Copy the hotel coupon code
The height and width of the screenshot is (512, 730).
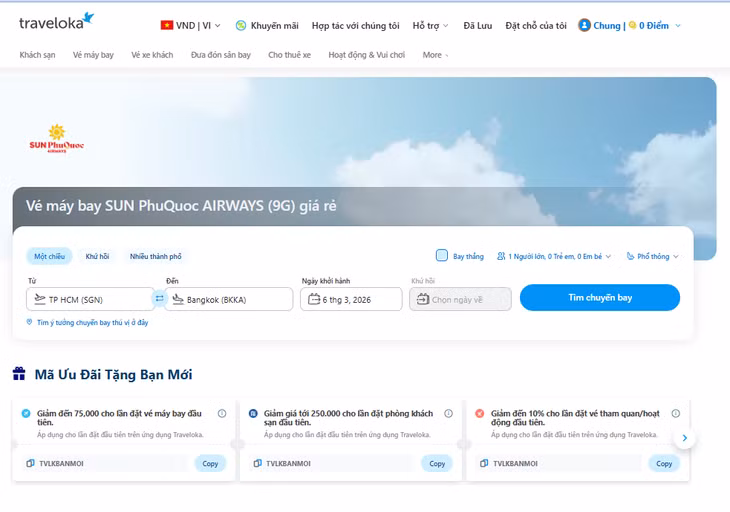pos(437,464)
